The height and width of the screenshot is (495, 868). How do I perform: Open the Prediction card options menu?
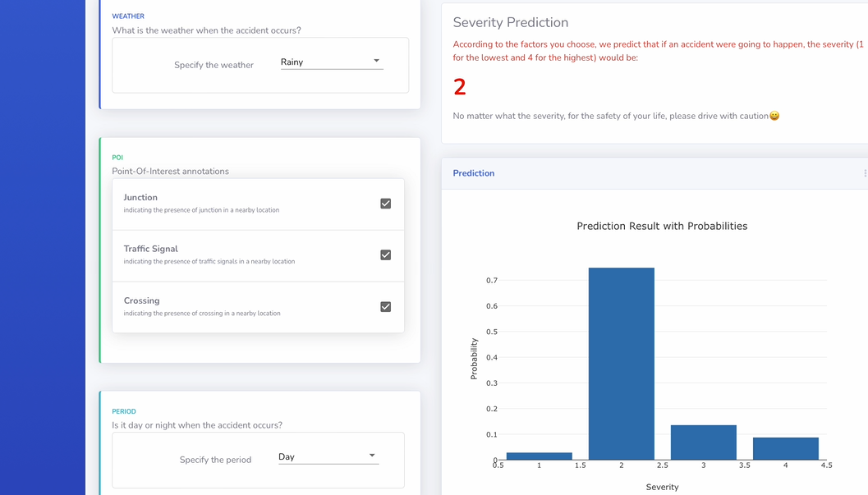[865, 173]
